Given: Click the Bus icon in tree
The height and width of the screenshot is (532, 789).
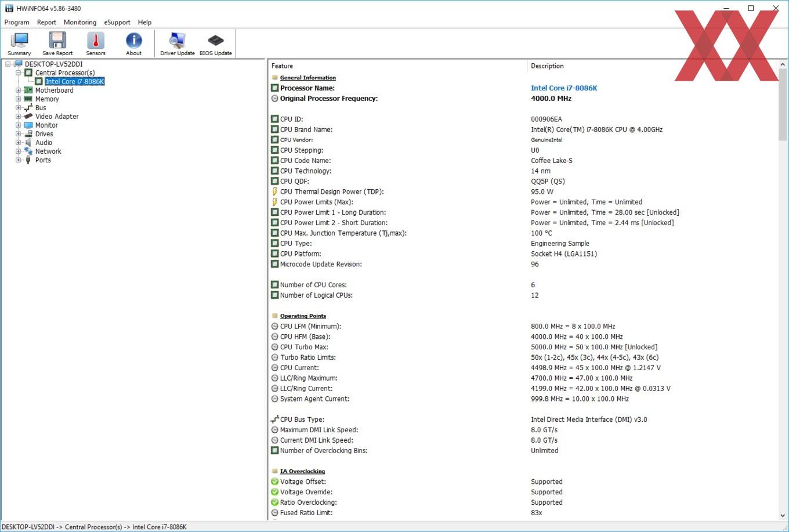Looking at the screenshot, I should (28, 107).
